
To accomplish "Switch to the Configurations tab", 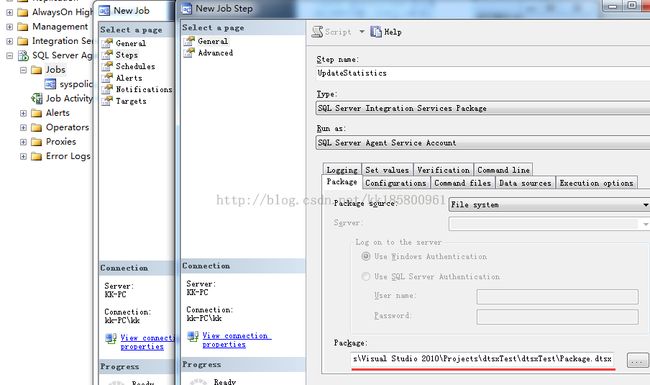I will click(x=395, y=183).
